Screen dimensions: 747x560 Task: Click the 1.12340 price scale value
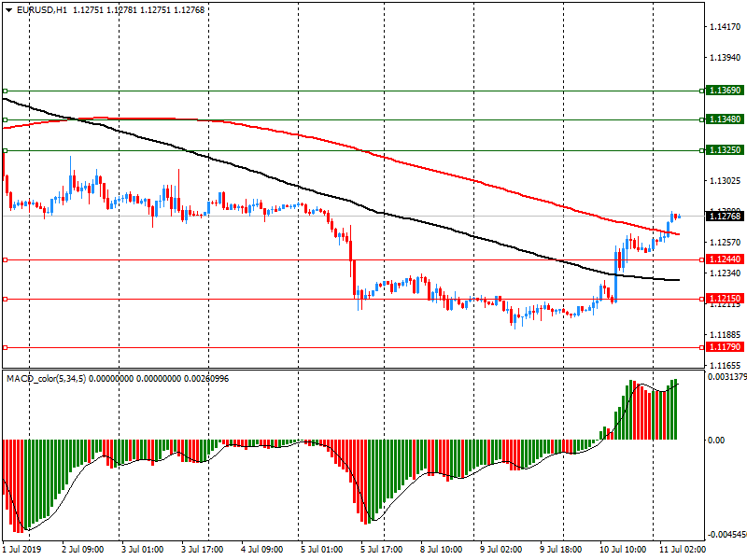point(726,273)
